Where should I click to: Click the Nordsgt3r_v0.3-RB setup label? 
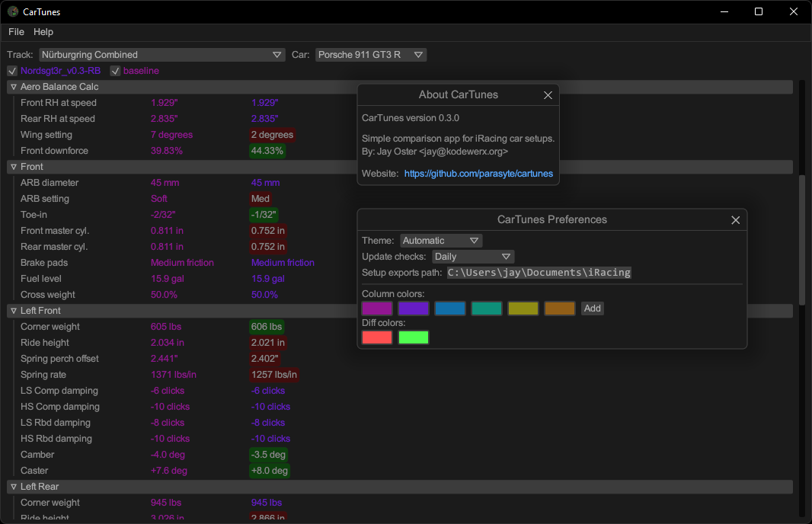(61, 71)
